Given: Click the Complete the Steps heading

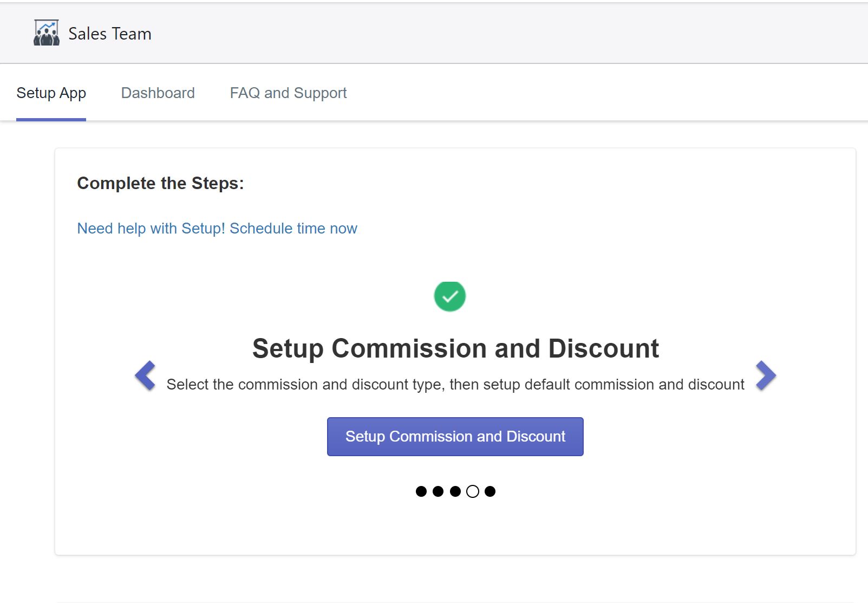Looking at the screenshot, I should 160,183.
